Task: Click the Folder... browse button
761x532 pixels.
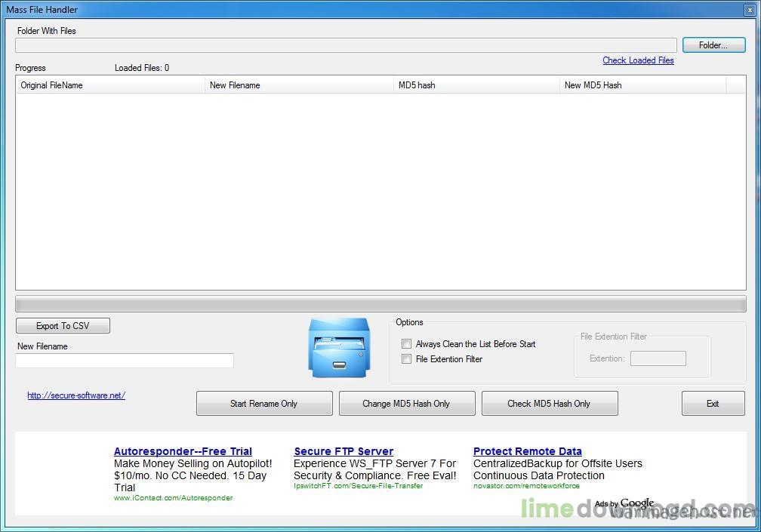Action: coord(713,45)
